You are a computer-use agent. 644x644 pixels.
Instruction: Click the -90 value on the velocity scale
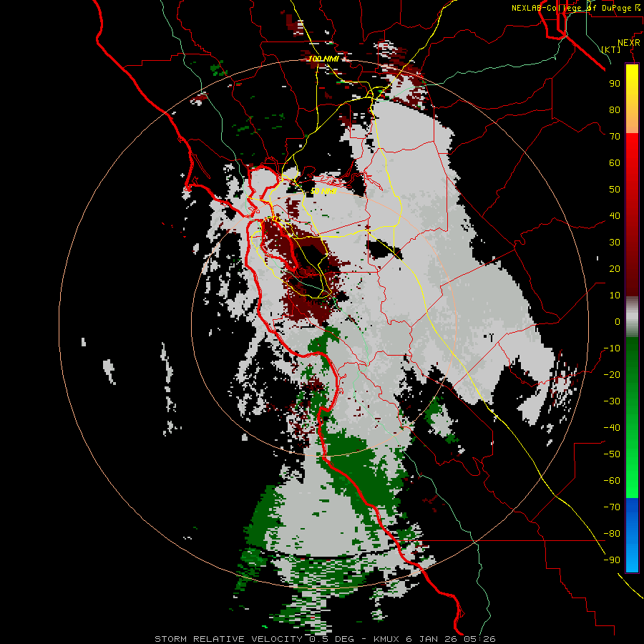612,560
